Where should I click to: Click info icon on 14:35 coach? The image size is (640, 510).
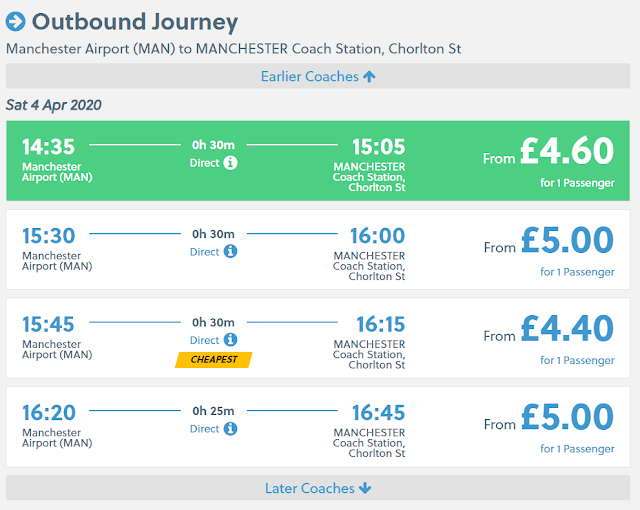coord(231,163)
